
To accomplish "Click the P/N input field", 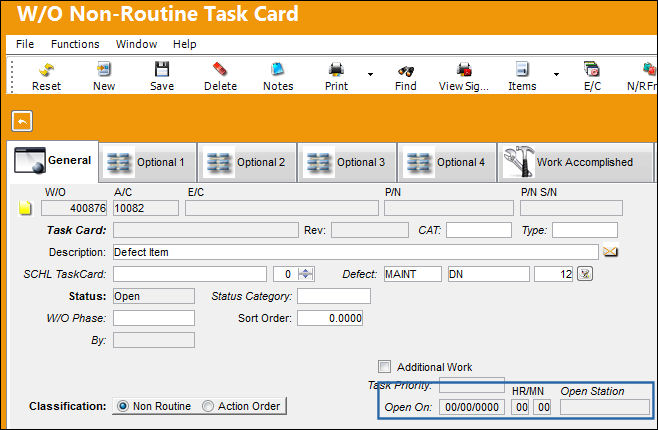I will tap(449, 208).
